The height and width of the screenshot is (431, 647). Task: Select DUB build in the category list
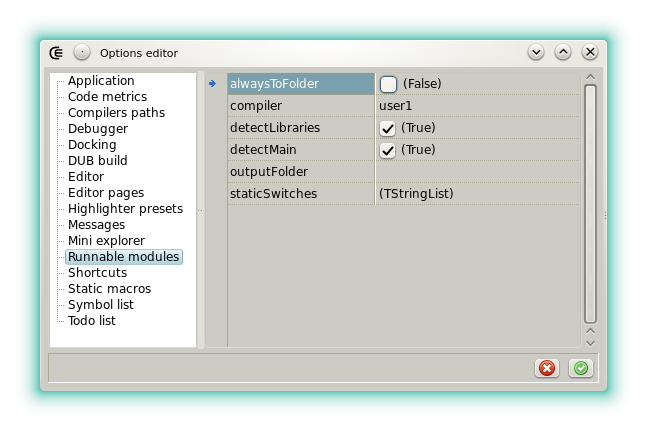(x=97, y=161)
